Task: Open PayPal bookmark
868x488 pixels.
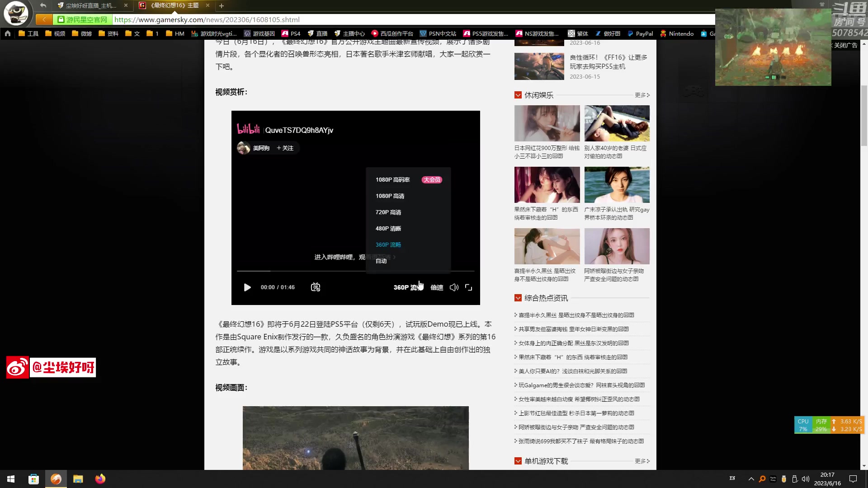Action: click(x=640, y=33)
